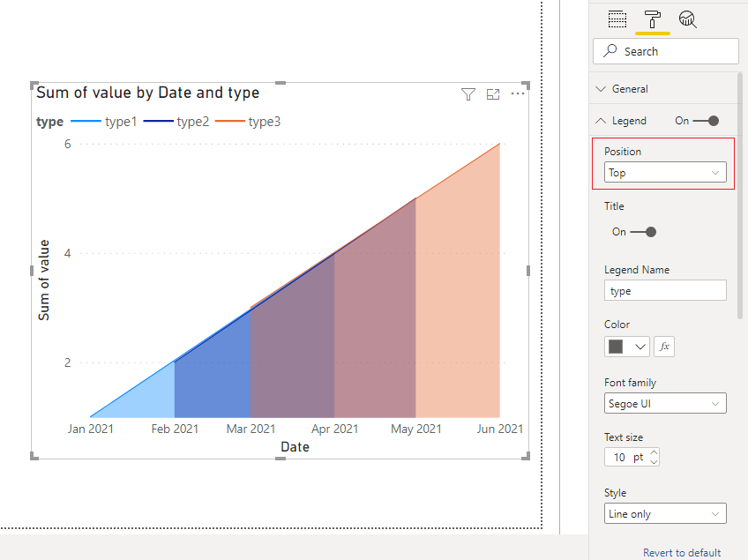Decrease text size with down arrow
This screenshot has height=560, width=748.
654,462
